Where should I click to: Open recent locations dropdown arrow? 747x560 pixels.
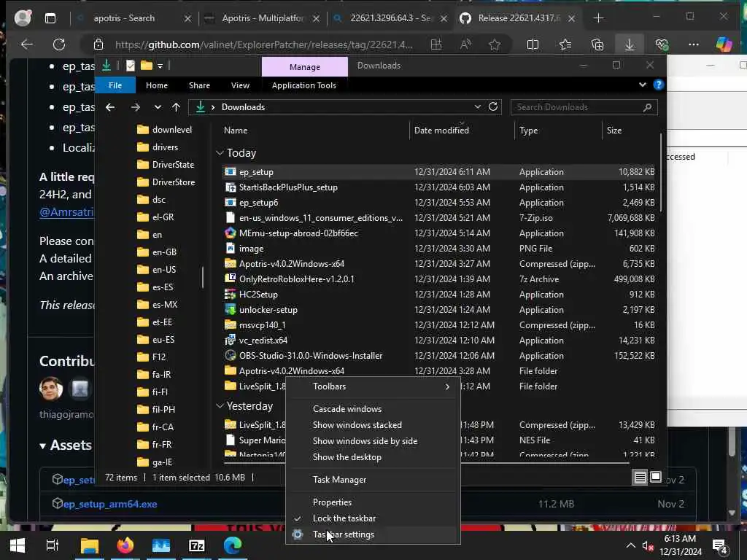tap(158, 107)
